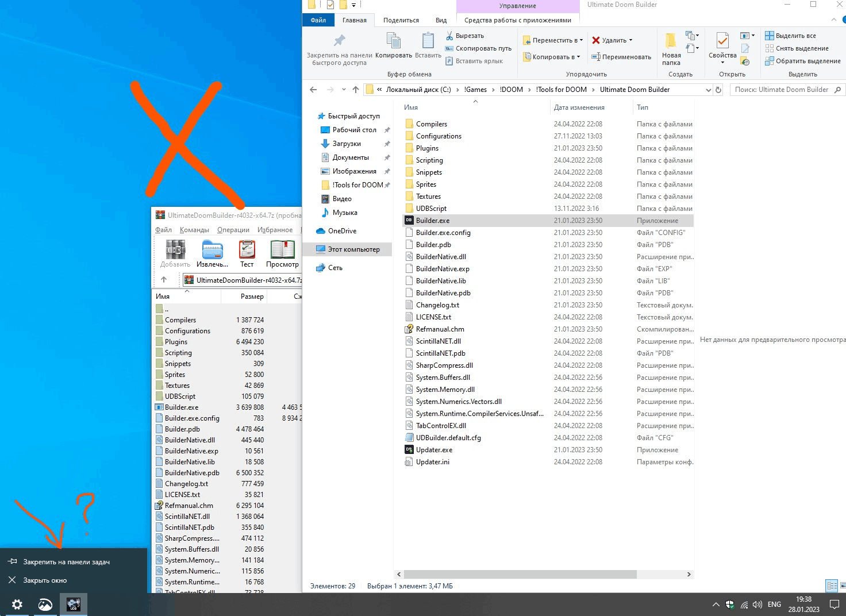Click Вырезать (cut) in the ribbon
This screenshot has width=846, height=616.
(465, 36)
